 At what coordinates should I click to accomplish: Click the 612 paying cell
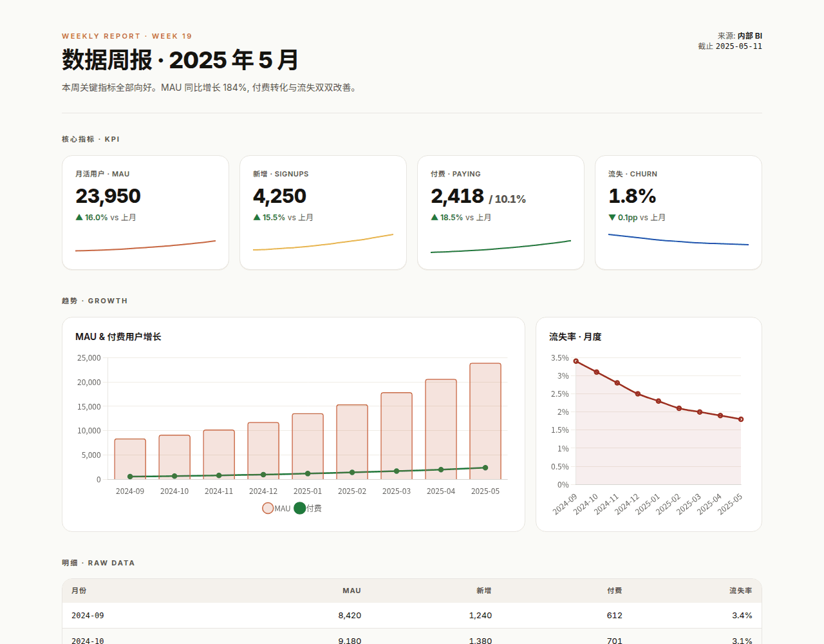tap(615, 616)
